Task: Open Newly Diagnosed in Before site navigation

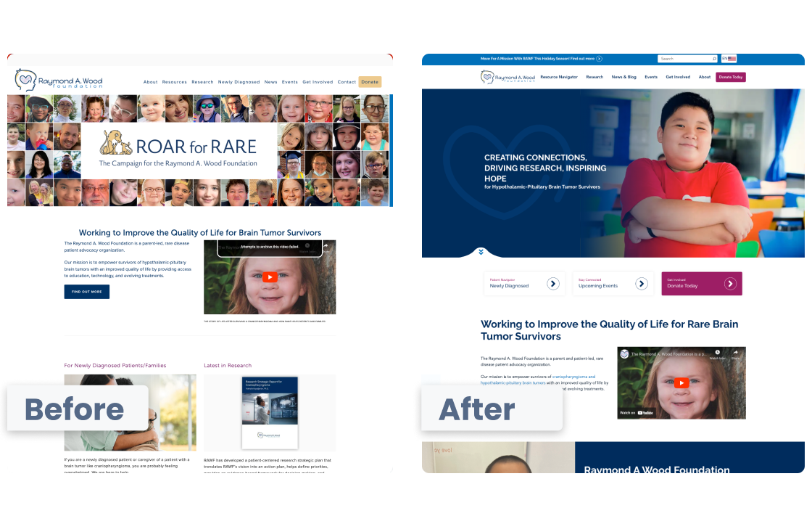Action: [x=239, y=82]
